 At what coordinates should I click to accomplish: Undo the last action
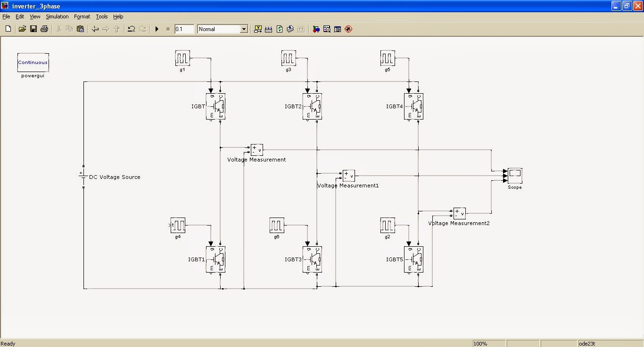coord(131,29)
